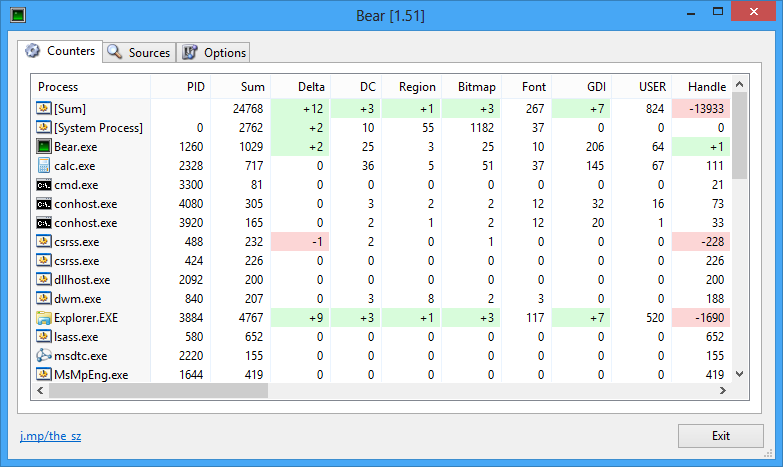
Task: Click the Bear app icon in title bar
Action: pos(17,15)
